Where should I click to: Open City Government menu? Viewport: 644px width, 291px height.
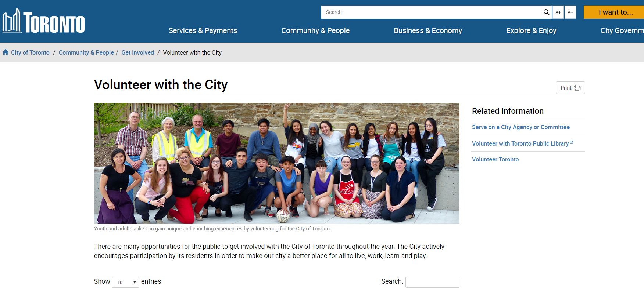[x=622, y=30]
